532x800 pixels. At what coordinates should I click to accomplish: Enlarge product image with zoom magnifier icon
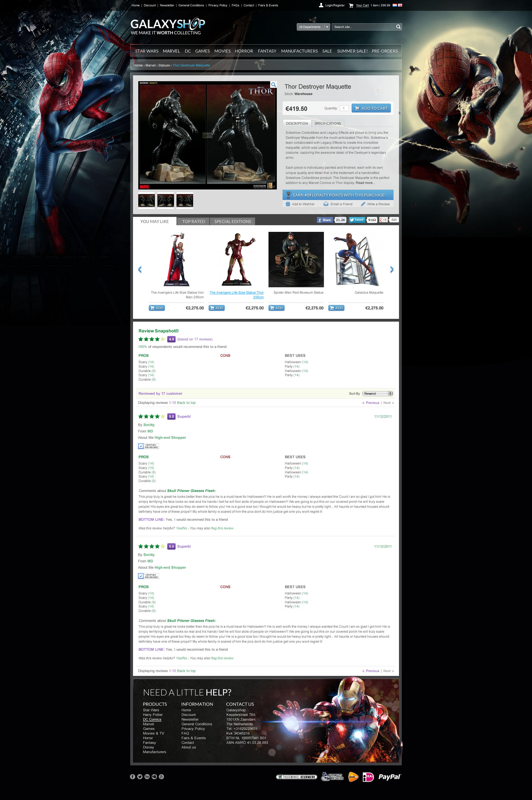pyautogui.click(x=273, y=84)
